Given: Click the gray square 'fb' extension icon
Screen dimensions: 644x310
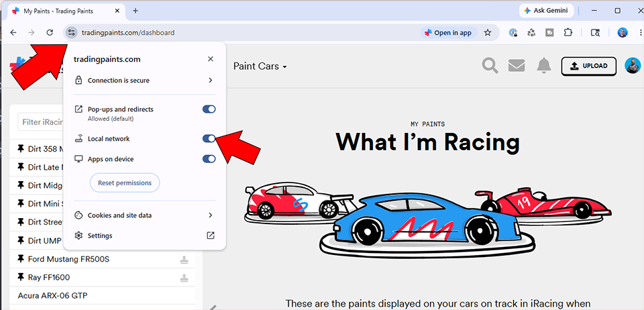Looking at the screenshot, I should pyautogui.click(x=549, y=33).
